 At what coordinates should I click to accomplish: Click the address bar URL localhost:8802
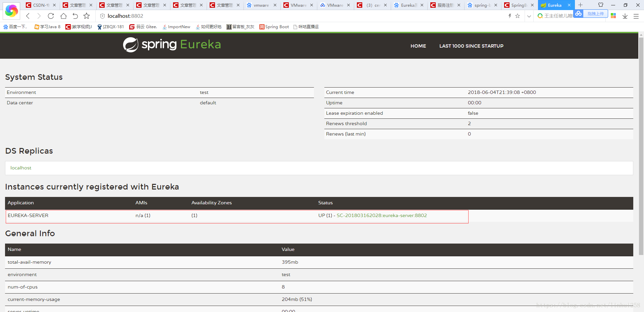tap(125, 16)
